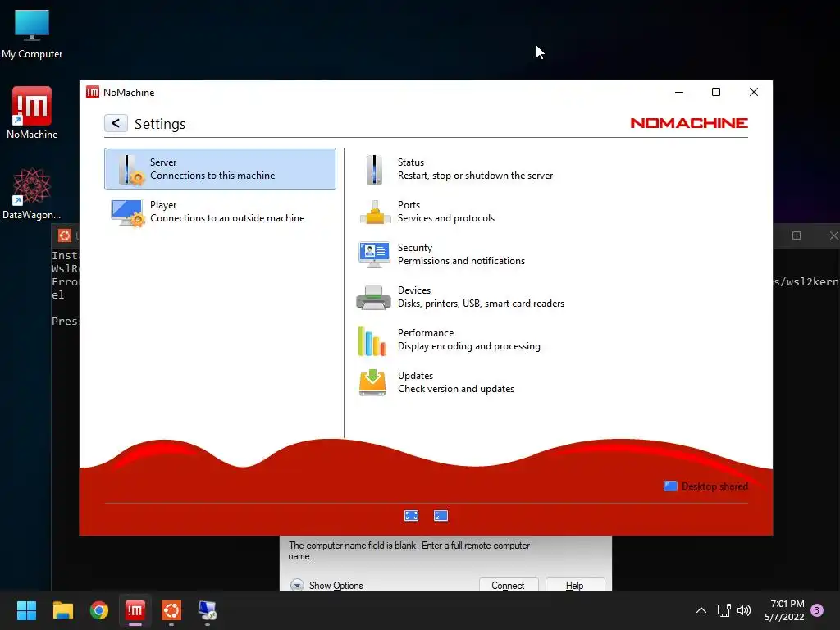The height and width of the screenshot is (630, 840).
Task: Open the server Status settings icon
Action: point(374,169)
